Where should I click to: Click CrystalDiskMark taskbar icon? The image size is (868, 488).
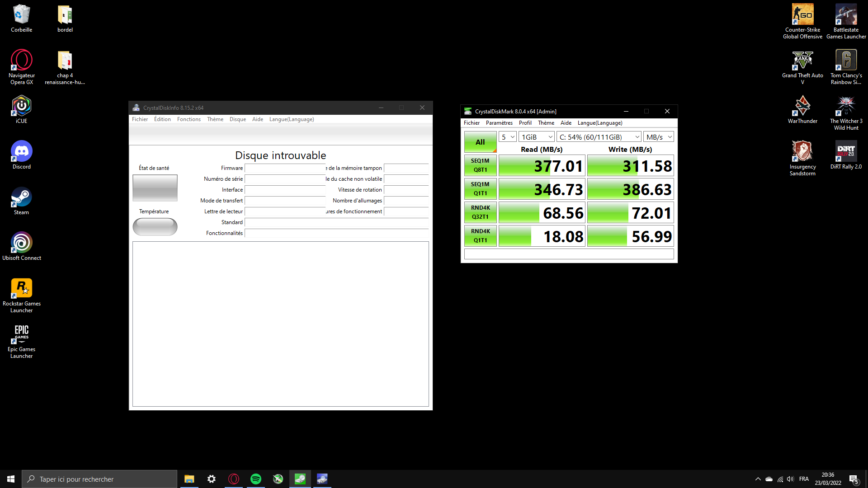click(300, 479)
